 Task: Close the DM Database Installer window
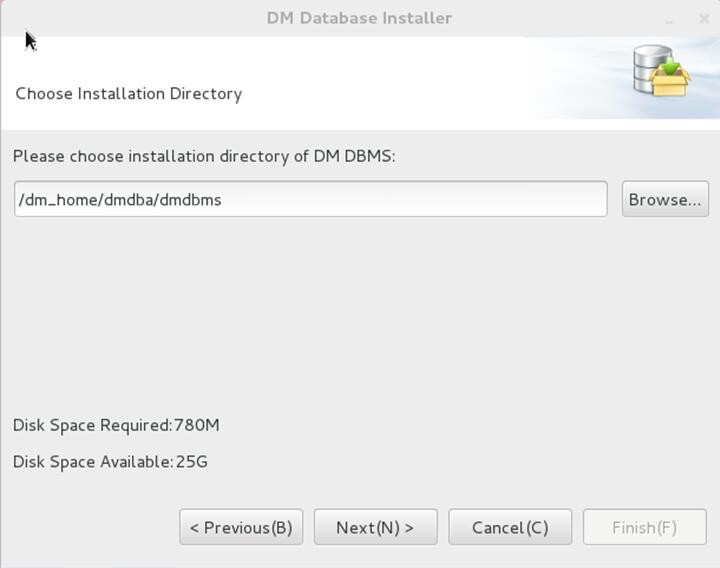click(704, 19)
